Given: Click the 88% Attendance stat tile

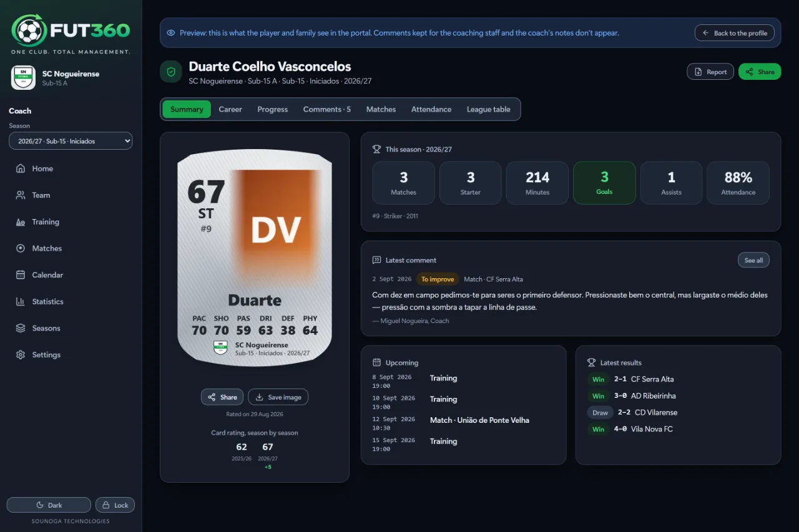Looking at the screenshot, I should pos(738,183).
